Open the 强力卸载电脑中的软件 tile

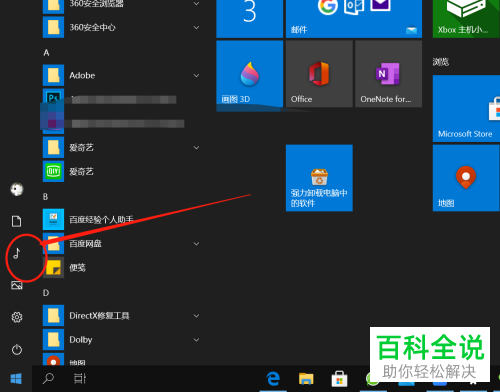click(319, 178)
